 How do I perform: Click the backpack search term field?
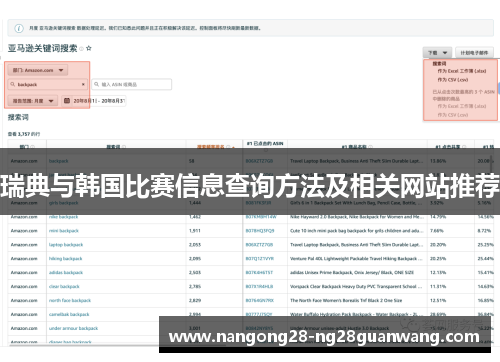47,84
